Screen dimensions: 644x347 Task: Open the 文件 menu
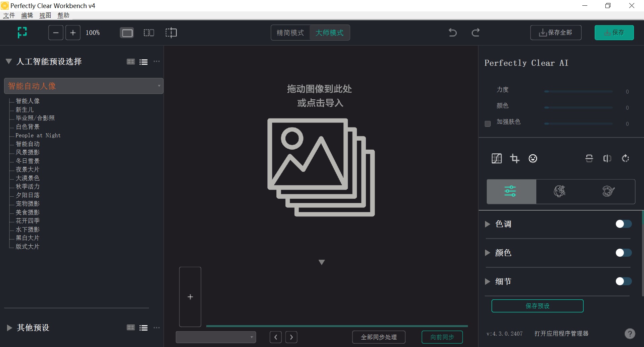click(x=9, y=15)
